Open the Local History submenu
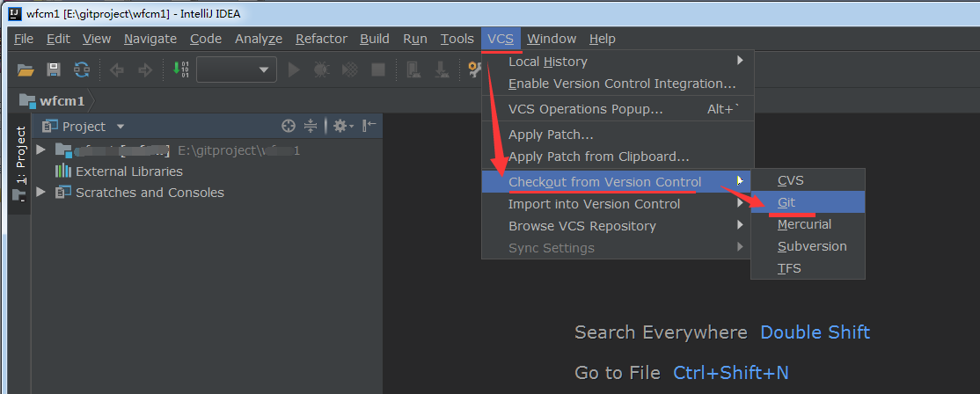The image size is (980, 394). coord(618,62)
